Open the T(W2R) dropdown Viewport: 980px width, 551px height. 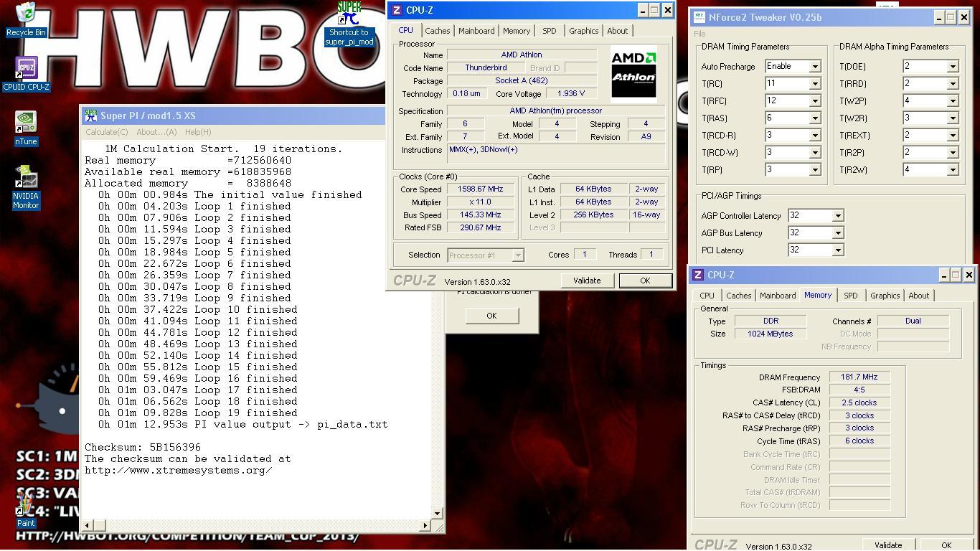point(953,118)
